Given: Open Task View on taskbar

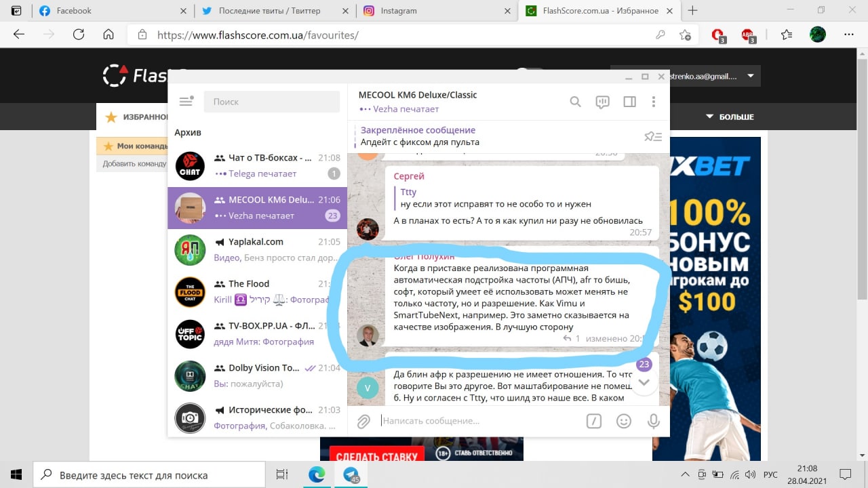Looking at the screenshot, I should [283, 474].
